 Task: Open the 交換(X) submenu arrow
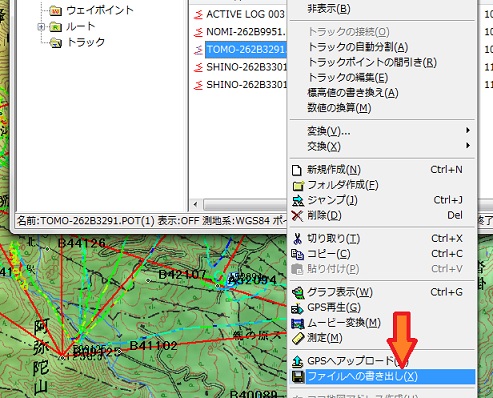pos(468,146)
